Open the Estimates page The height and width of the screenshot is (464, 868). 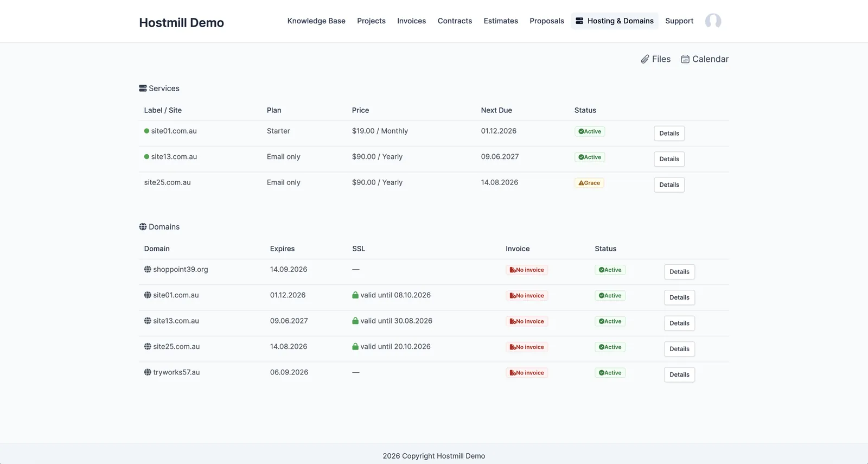click(501, 21)
